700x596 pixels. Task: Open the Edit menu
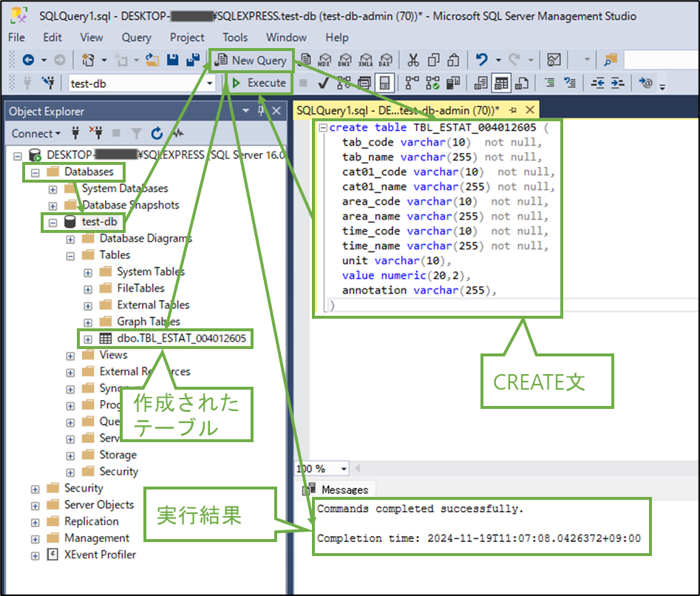click(x=52, y=38)
